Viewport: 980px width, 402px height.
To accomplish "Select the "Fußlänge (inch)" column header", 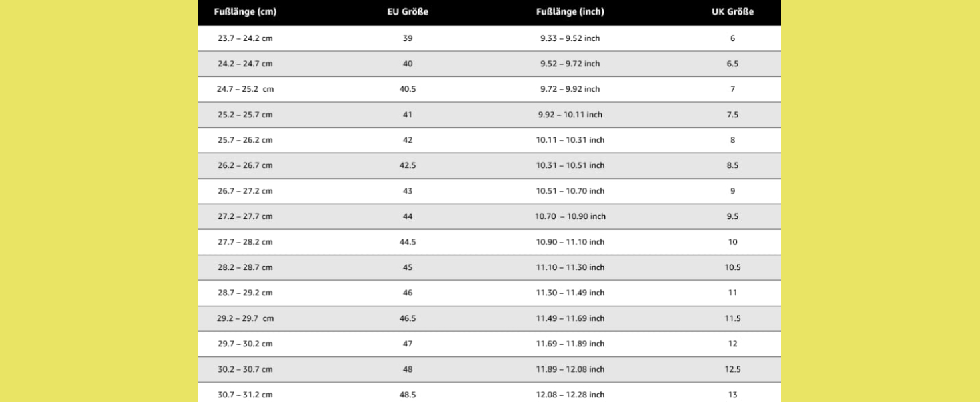I will click(570, 12).
